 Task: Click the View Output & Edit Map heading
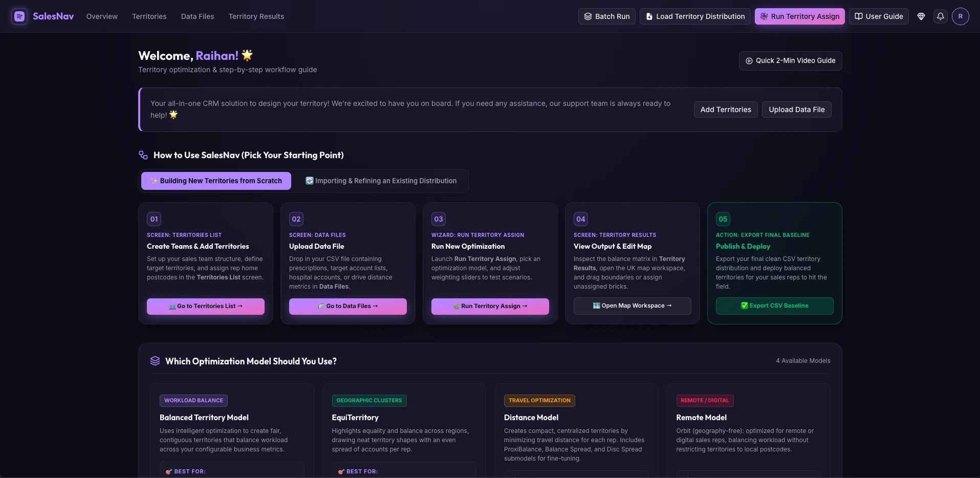[613, 246]
